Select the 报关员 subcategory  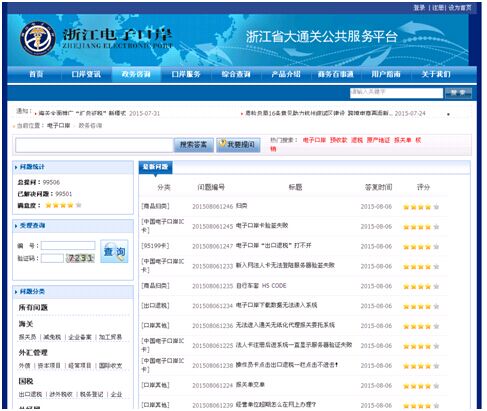pyautogui.click(x=27, y=337)
